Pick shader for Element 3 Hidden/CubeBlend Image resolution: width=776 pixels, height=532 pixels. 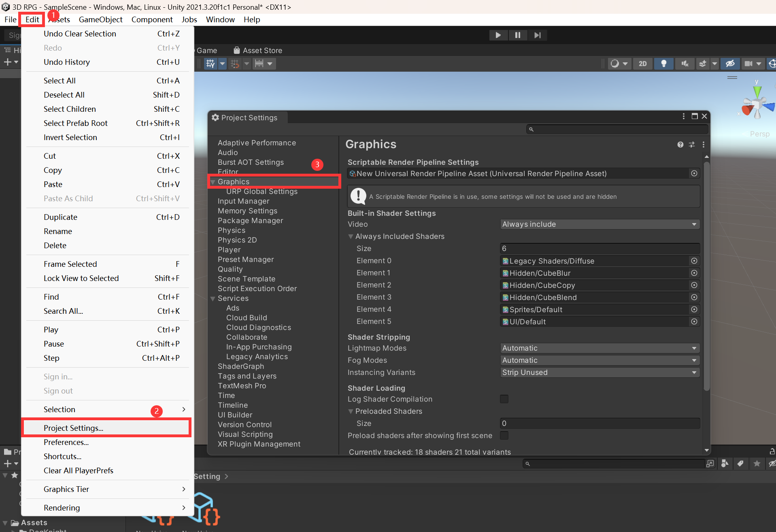click(694, 297)
